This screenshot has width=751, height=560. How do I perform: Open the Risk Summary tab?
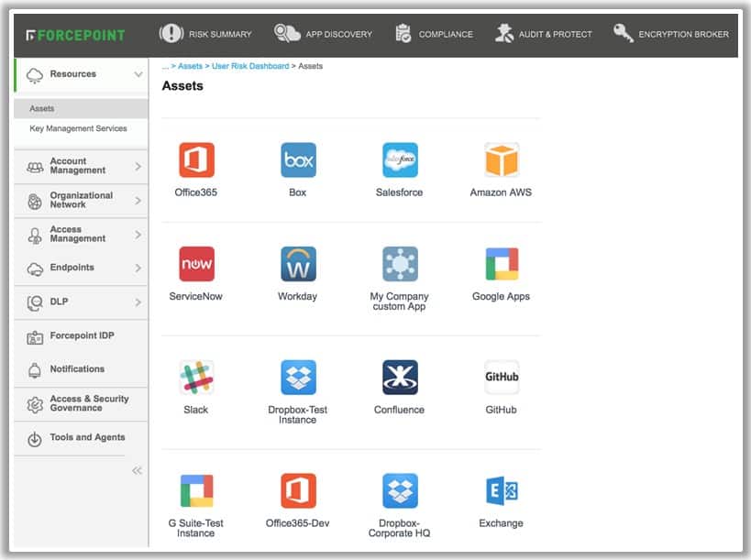pyautogui.click(x=205, y=34)
